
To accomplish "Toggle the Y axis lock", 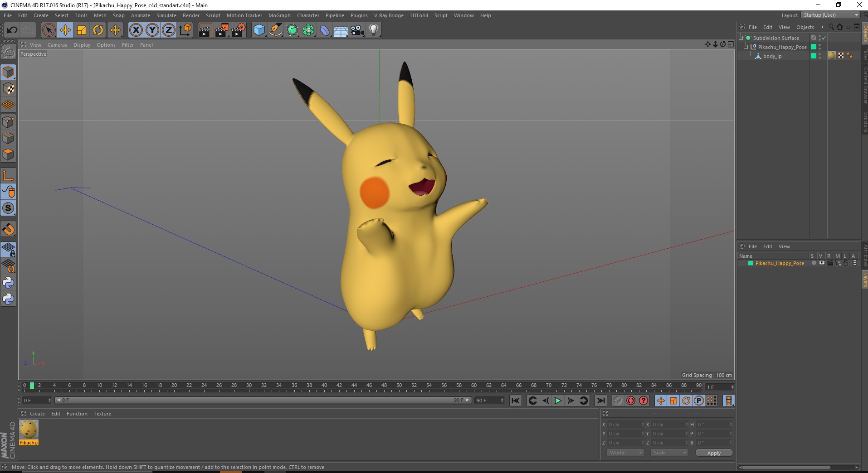I will point(152,30).
